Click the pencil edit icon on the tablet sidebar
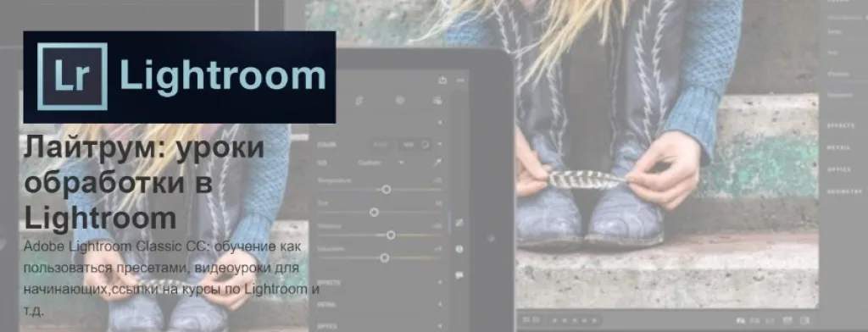The image size is (868, 332). click(459, 223)
